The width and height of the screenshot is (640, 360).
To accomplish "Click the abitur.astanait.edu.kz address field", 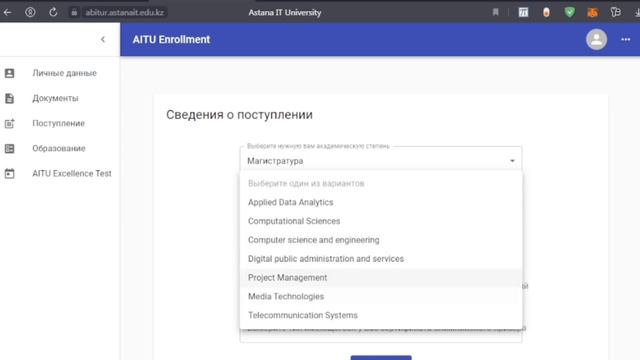I will click(x=124, y=13).
